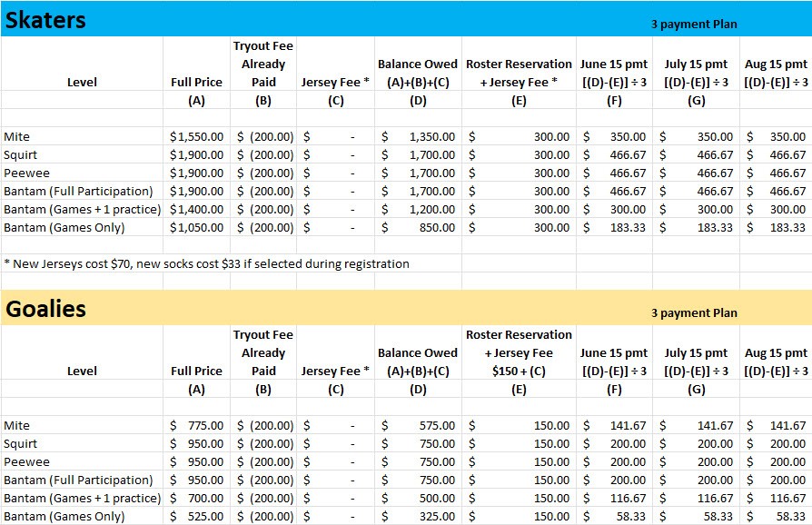This screenshot has width=812, height=525.
Task: Click the yellow Goalies section header
Action: [45, 309]
